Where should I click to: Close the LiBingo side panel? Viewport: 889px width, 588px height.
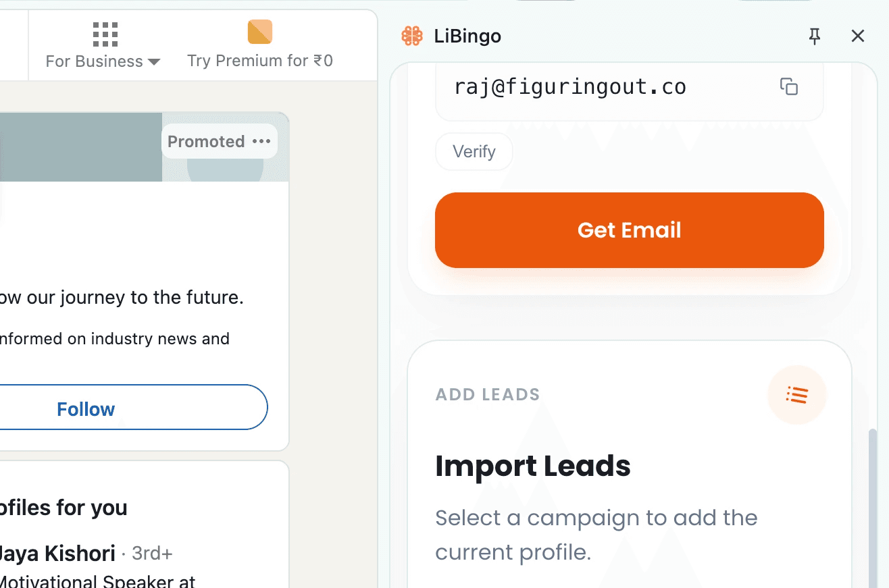[x=858, y=36]
